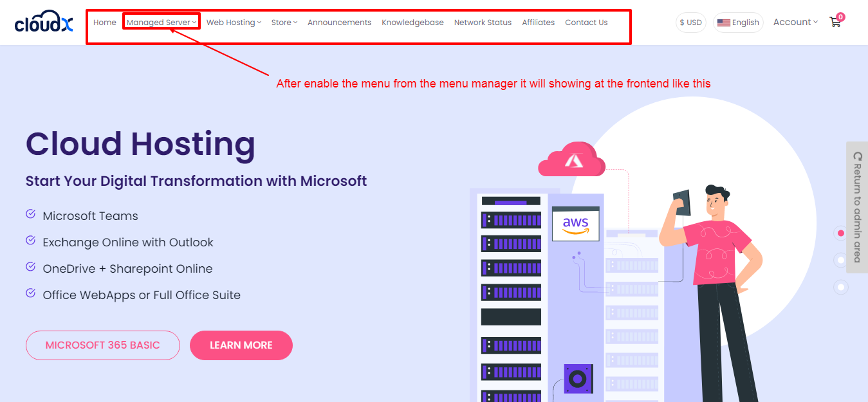Expand the Web Hosting dropdown
The height and width of the screenshot is (402, 868).
click(233, 23)
